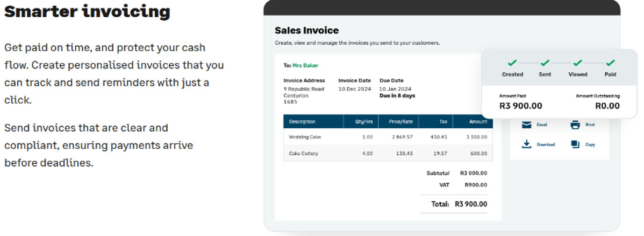
Task: Click the Amount column header
Action: tap(472, 122)
